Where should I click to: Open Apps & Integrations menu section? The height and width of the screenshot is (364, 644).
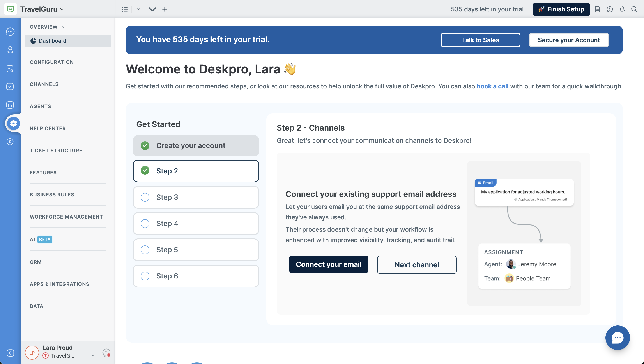[59, 284]
